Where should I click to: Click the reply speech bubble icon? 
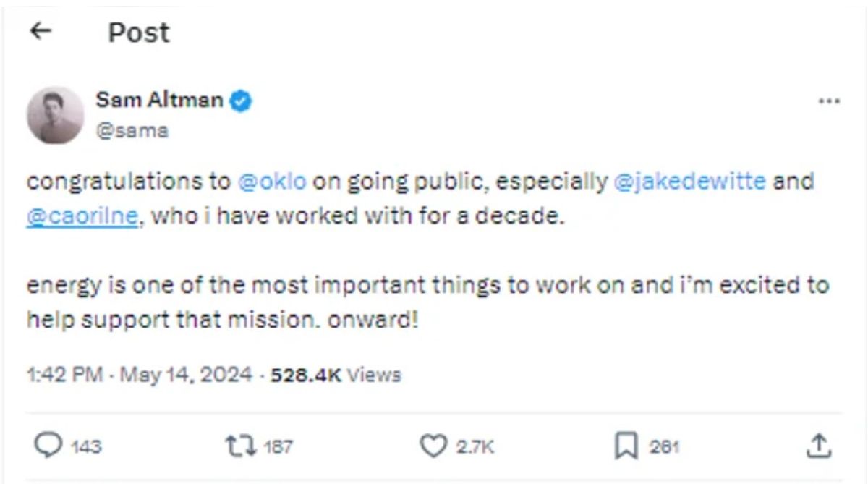tap(48, 446)
